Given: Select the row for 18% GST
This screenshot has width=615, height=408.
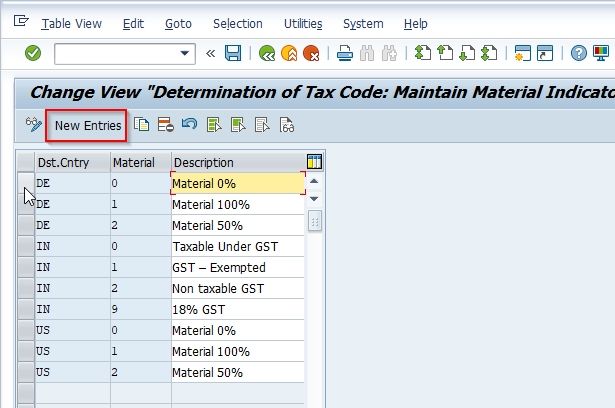Looking at the screenshot, I should pyautogui.click(x=26, y=310).
